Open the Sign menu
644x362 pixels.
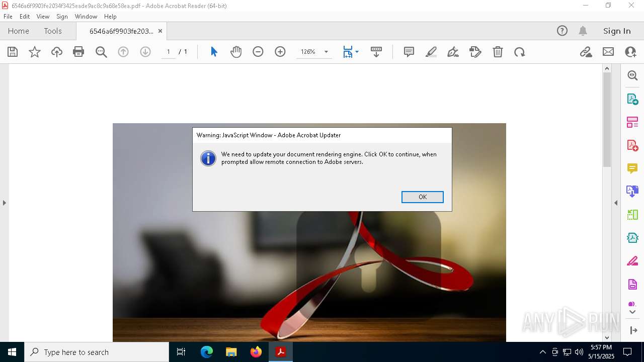coord(62,17)
